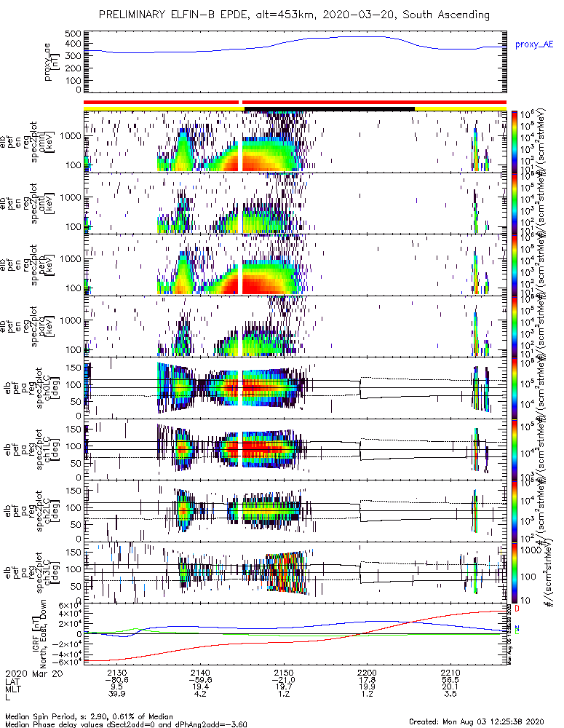Click the color bar beside the ch3LC panel
Image resolution: width=564 pixels, height=728 pixels.
coord(515,572)
